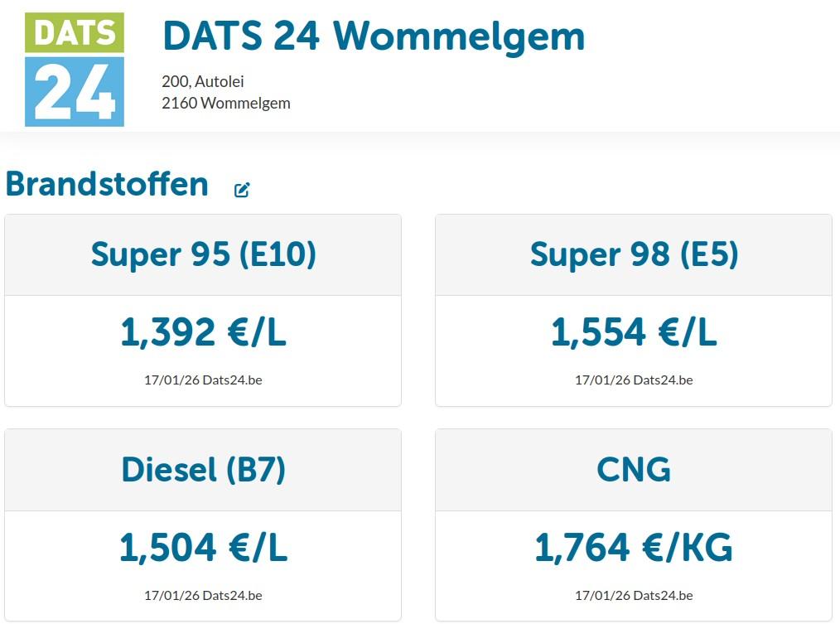Select the Diesel (B7) card header
The image size is (840, 624).
tap(203, 470)
